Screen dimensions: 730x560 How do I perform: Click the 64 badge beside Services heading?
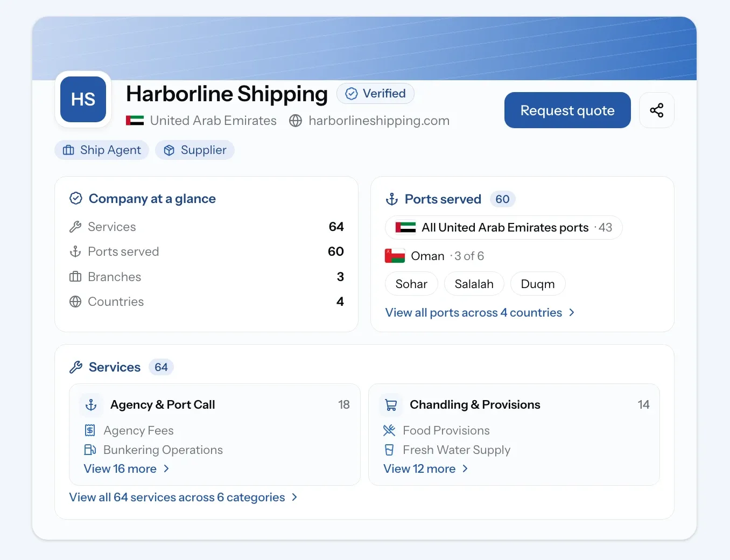coord(161,367)
